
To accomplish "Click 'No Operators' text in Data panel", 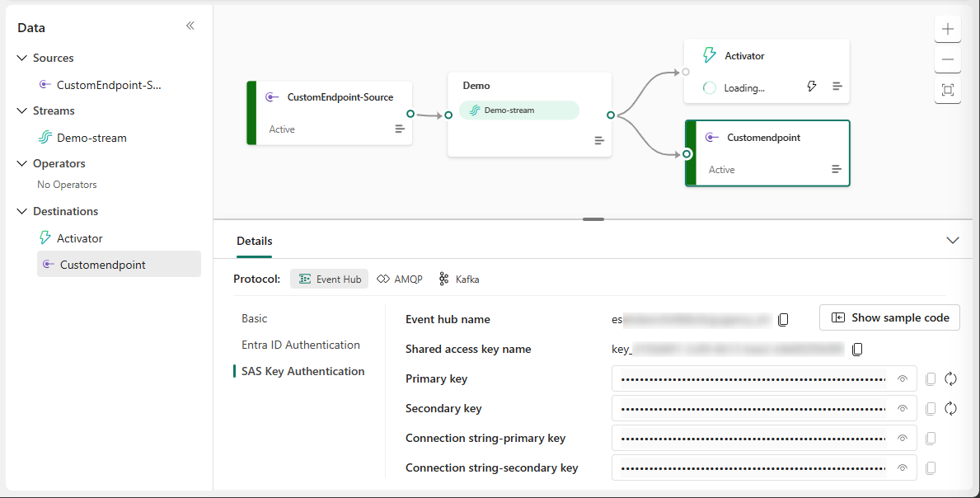I will pos(67,185).
